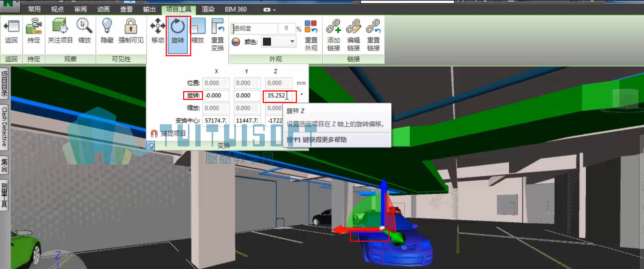The image size is (644, 269).
Task: Open the 项目目录 side panel
Action: (x=4, y=83)
